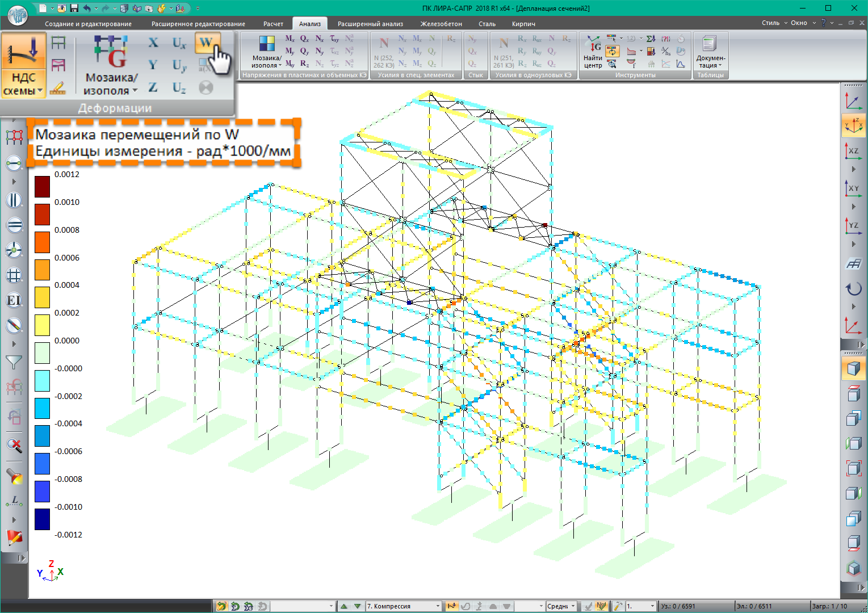Open the Окно menu
Image resolution: width=868 pixels, height=613 pixels.
(x=799, y=23)
